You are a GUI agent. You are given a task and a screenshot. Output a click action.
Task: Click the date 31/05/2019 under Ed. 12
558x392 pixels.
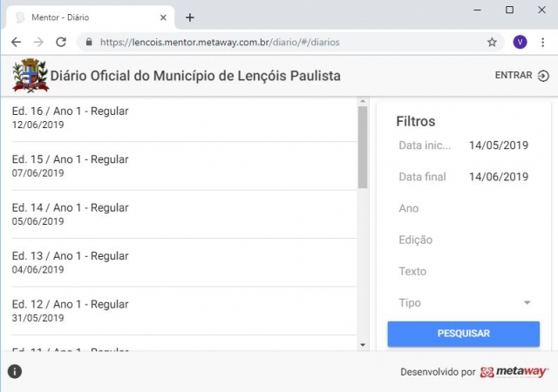pyautogui.click(x=37, y=318)
